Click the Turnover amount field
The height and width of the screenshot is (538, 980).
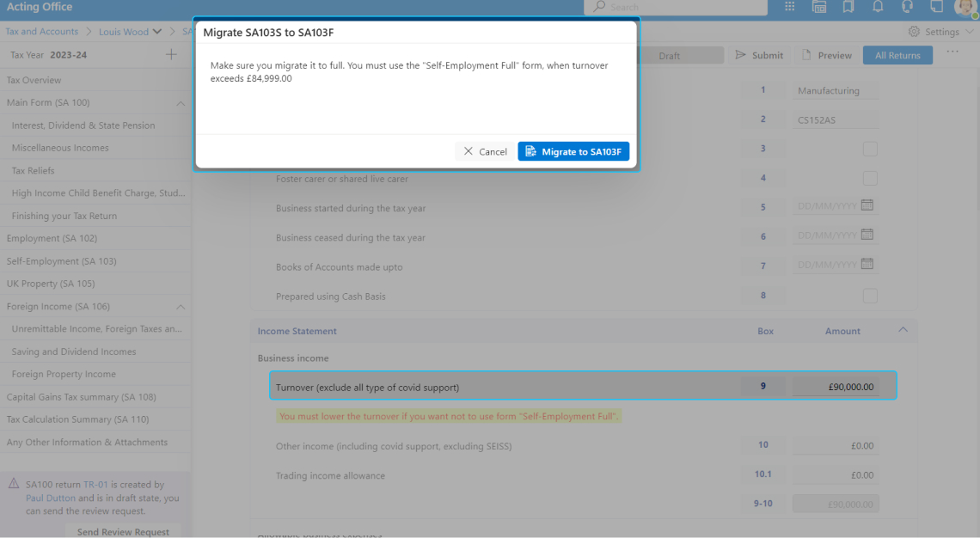[835, 387]
